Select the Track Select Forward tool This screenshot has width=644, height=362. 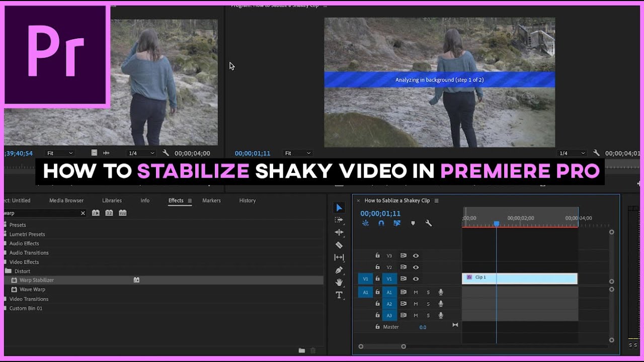coord(339,220)
